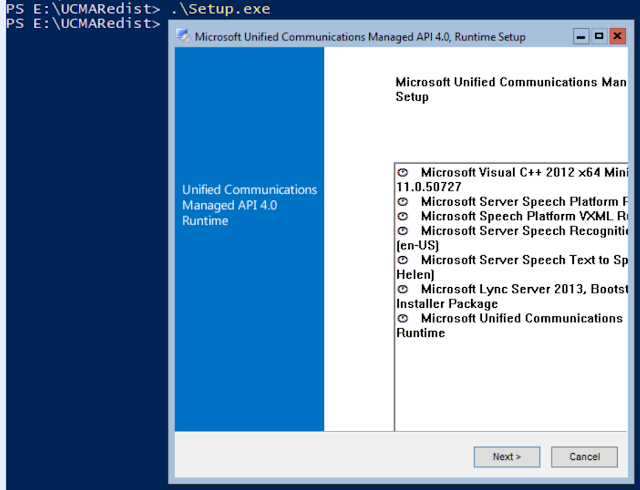Select the Lync Server 2013 Bootstrapper icon
The height and width of the screenshot is (490, 640).
tap(403, 289)
